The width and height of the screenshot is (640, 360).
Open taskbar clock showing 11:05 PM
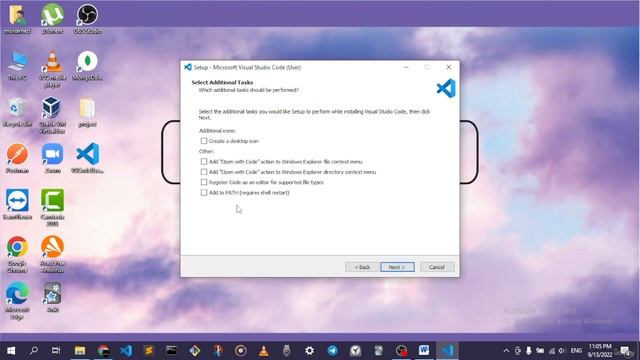pos(599,351)
